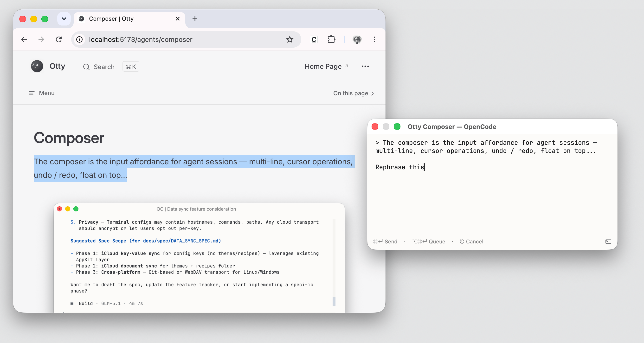
Task: Open the tab search dropdown chevron
Action: [x=64, y=19]
